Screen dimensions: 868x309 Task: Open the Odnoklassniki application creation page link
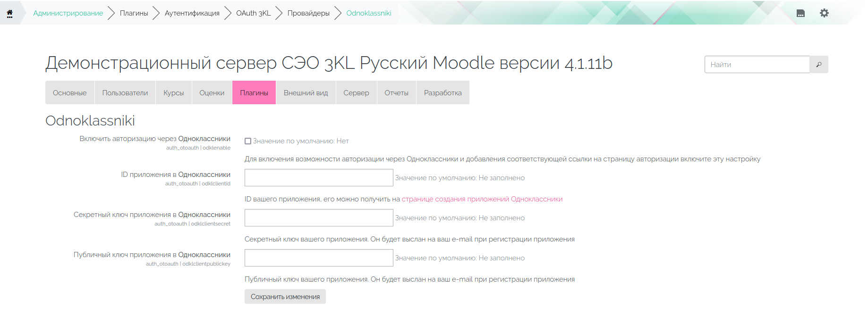click(x=482, y=199)
